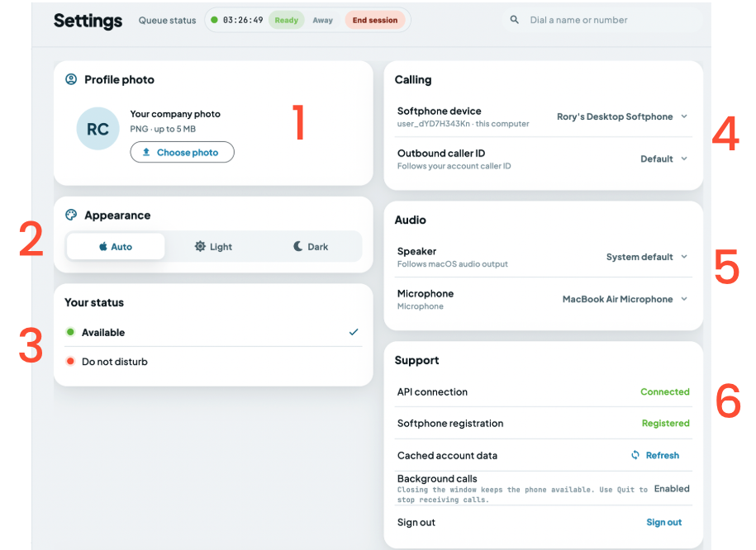Switch appearance to Light
This screenshot has height=550, width=756.
pos(214,246)
